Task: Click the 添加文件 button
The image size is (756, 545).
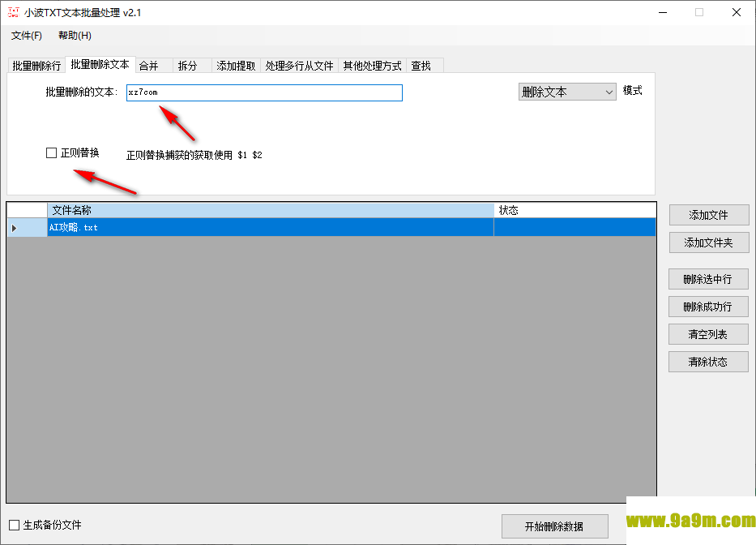Action: [x=709, y=215]
